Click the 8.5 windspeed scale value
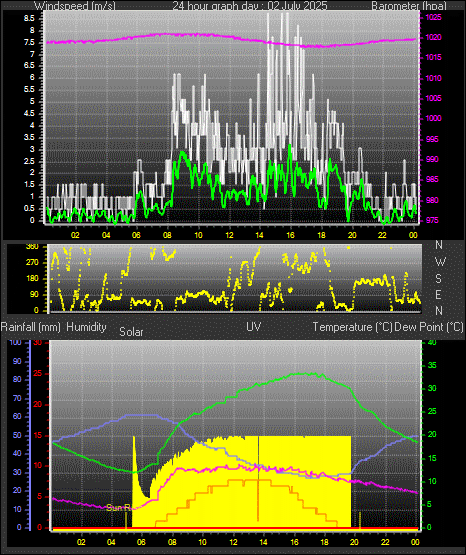Image resolution: width=466 pixels, height=555 pixels. [29, 19]
